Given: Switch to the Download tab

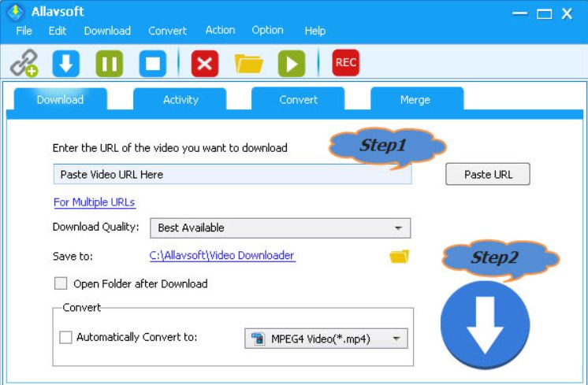Looking at the screenshot, I should [x=60, y=99].
